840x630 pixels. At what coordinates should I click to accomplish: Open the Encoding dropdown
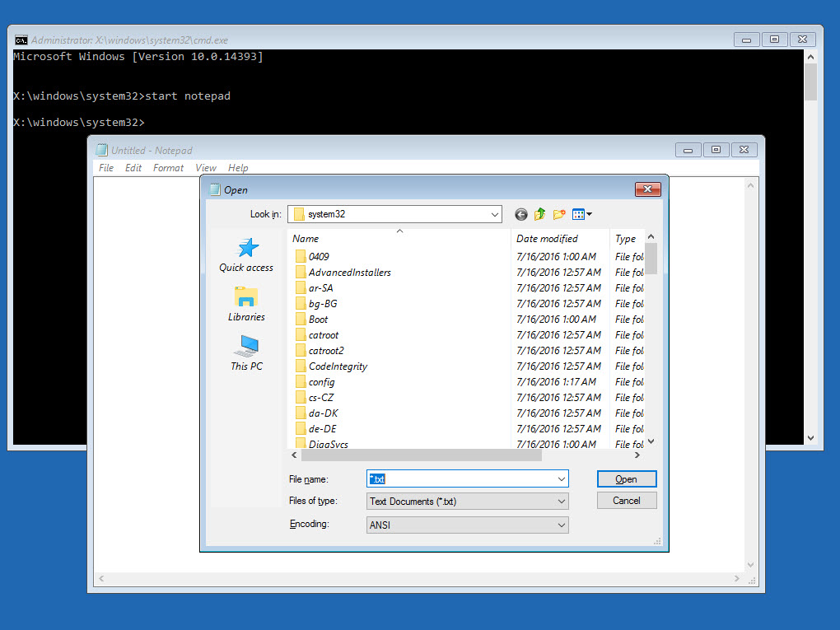pyautogui.click(x=467, y=525)
